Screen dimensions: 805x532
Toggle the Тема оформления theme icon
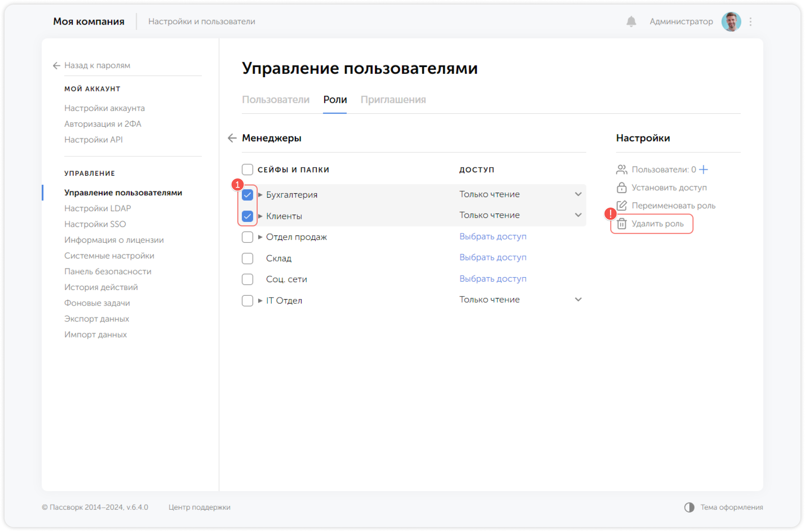click(x=689, y=507)
